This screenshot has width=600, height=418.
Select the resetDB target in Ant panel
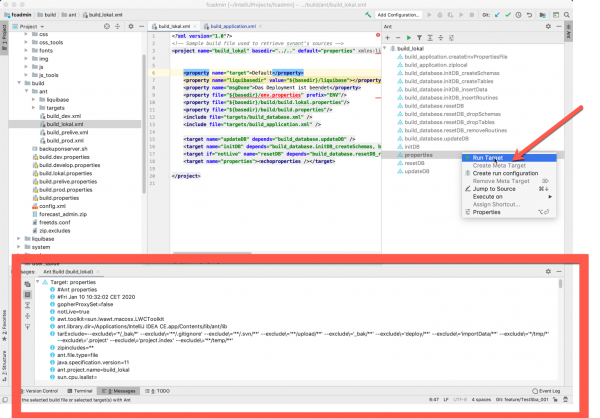(x=415, y=164)
